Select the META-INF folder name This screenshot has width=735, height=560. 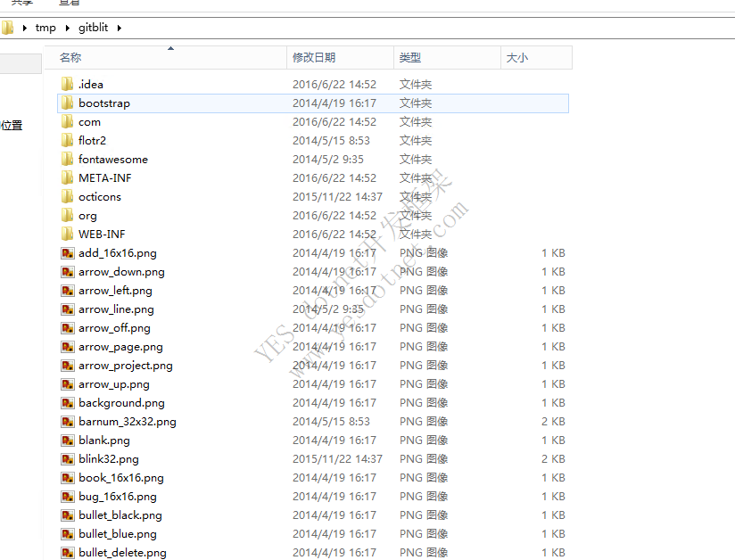[x=105, y=178]
